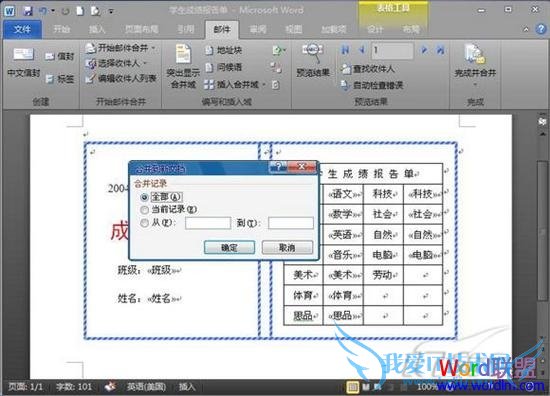The width and height of the screenshot is (550, 396).
Task: Click 字数: 101 in status bar
Action: (74, 387)
